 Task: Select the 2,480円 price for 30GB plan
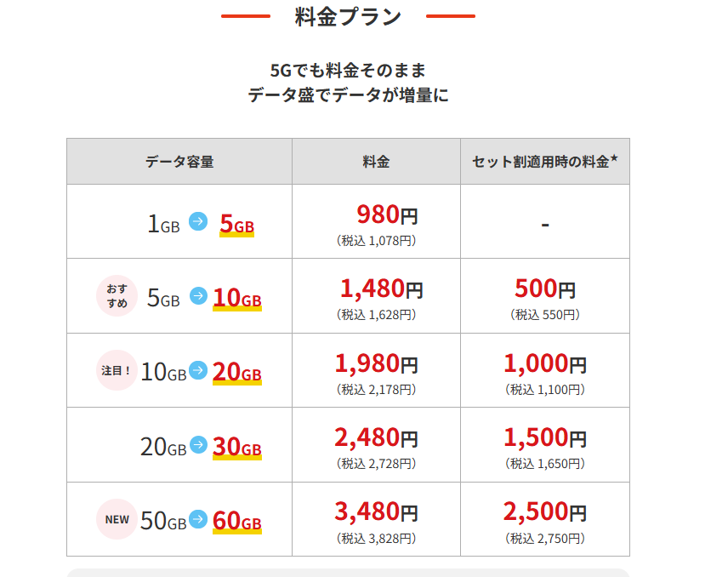coord(376,438)
